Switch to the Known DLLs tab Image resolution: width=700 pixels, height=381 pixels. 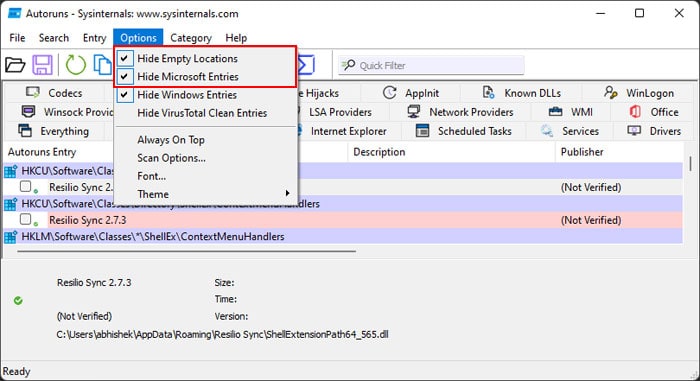(521, 92)
